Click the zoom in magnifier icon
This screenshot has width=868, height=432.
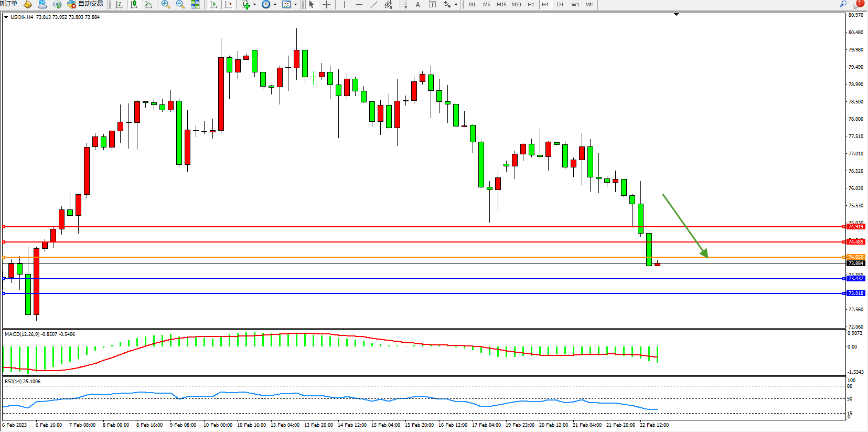[166, 5]
